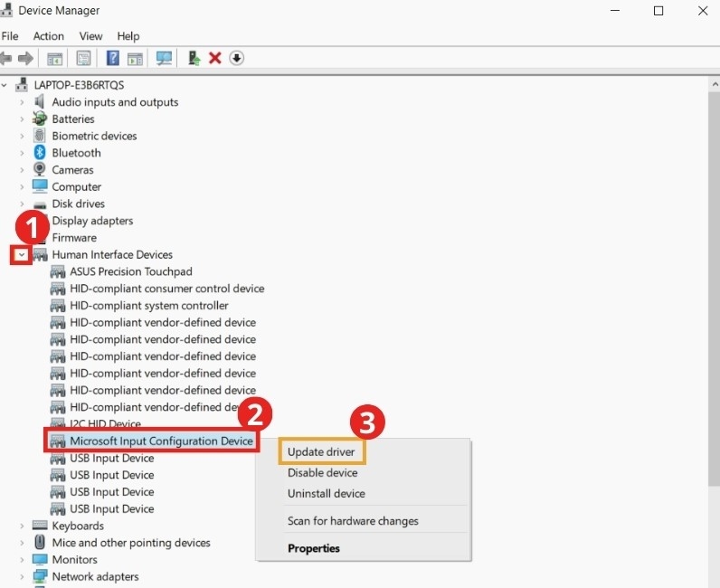Select HID-compliant system controller
The height and width of the screenshot is (588, 720).
tap(148, 306)
